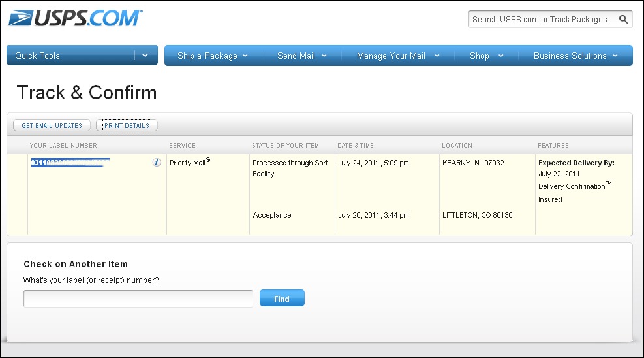Click the Priority Mail service text

click(190, 162)
